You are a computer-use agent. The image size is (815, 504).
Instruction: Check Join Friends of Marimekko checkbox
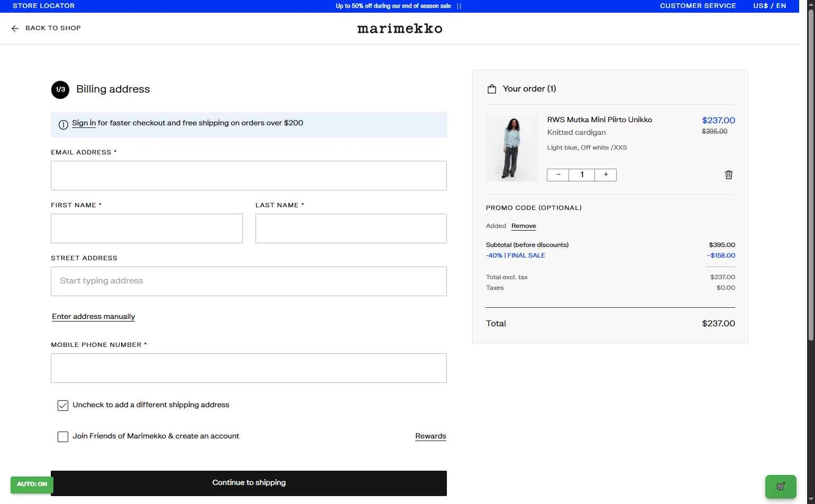point(63,437)
